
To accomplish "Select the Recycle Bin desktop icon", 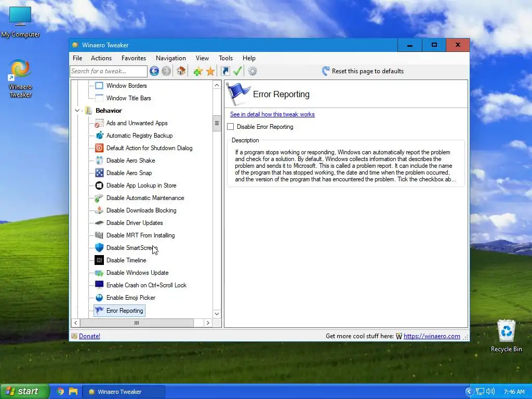I will (506, 336).
